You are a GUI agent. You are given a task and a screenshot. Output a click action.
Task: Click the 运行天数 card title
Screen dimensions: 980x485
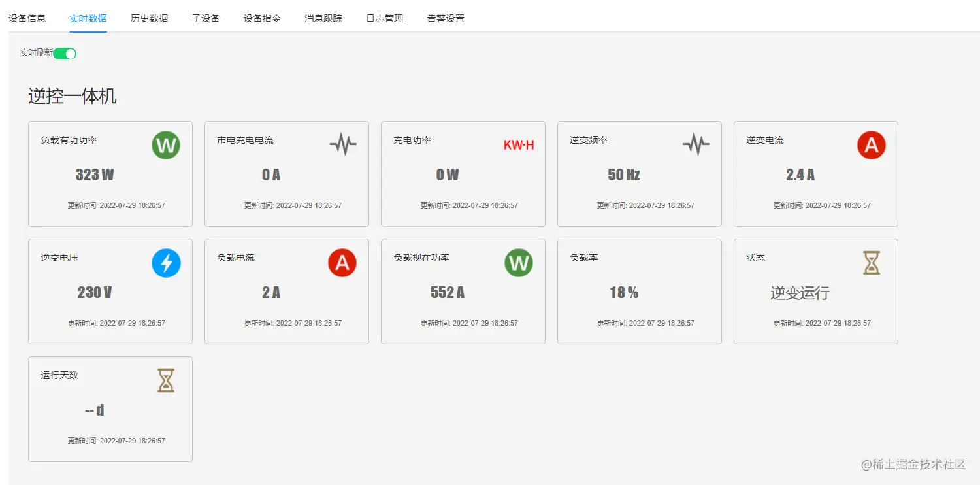coord(59,375)
